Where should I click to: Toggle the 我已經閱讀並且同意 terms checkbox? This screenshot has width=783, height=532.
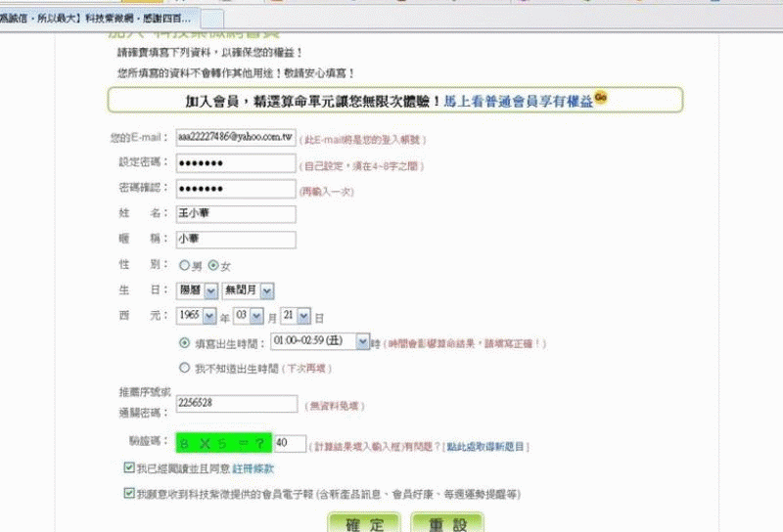(x=130, y=468)
